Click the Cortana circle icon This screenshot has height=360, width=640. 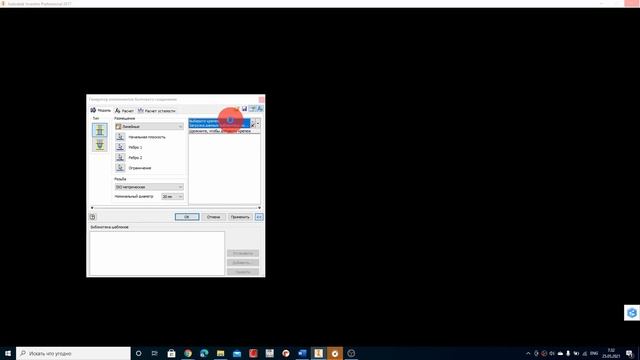[x=138, y=353]
